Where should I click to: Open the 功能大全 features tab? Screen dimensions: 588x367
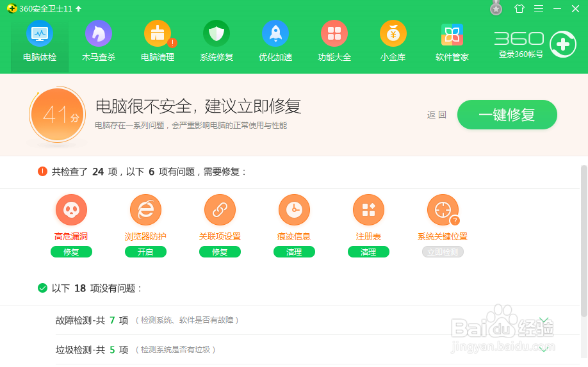(334, 42)
